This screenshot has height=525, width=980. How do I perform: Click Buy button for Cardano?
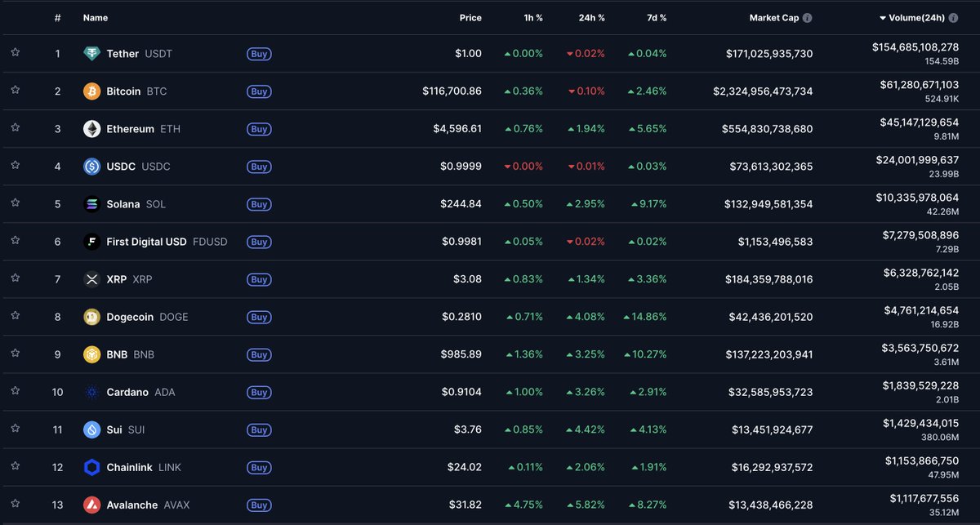pos(259,392)
